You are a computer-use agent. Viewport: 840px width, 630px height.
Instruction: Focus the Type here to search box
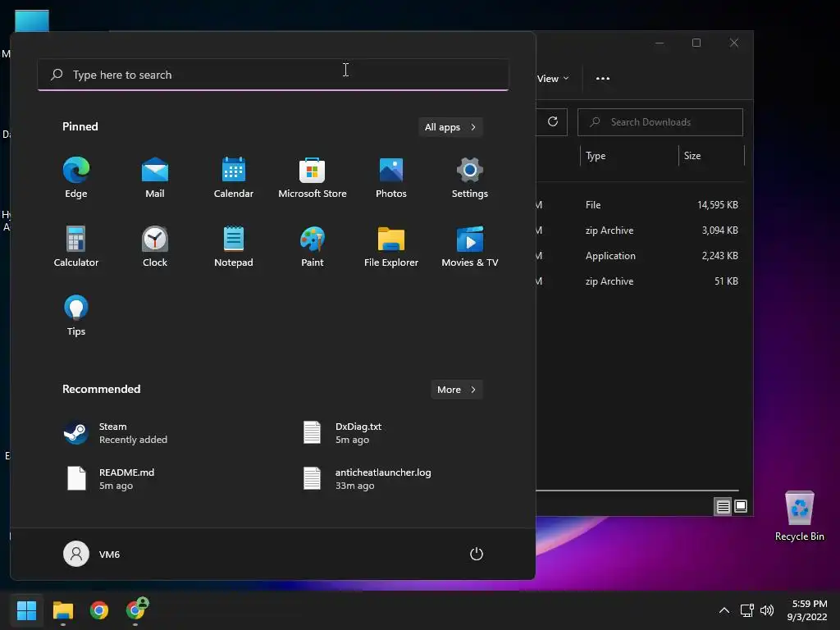click(272, 75)
